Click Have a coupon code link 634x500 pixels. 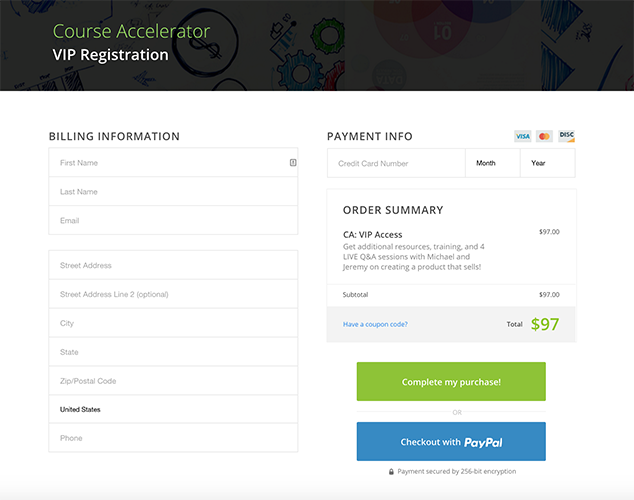pyautogui.click(x=375, y=324)
